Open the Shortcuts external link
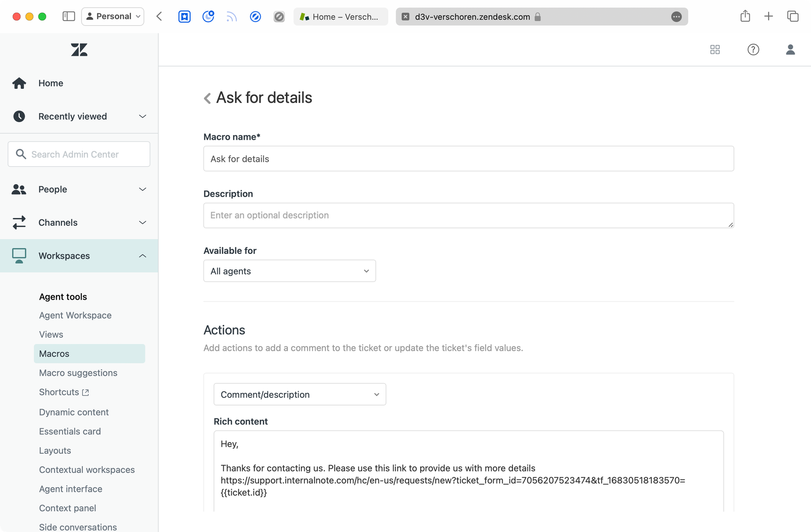Screen dimensions: 811x532 point(64,392)
